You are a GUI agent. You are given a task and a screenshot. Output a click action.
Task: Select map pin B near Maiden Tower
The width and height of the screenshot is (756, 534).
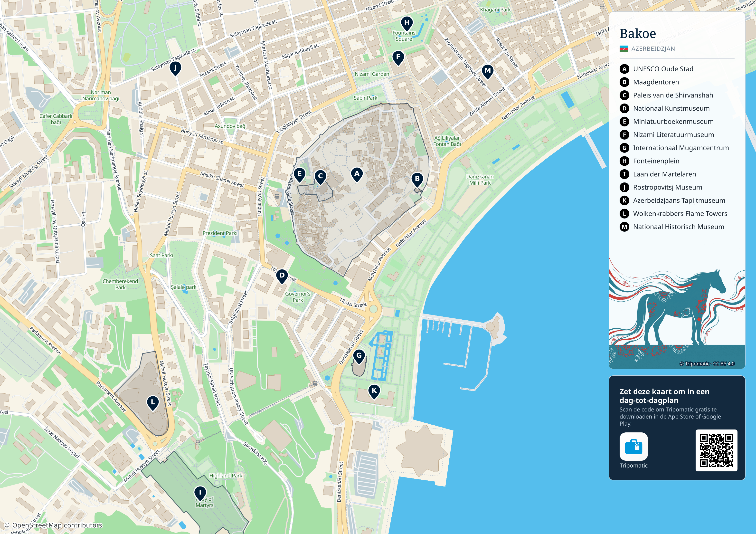point(417,180)
